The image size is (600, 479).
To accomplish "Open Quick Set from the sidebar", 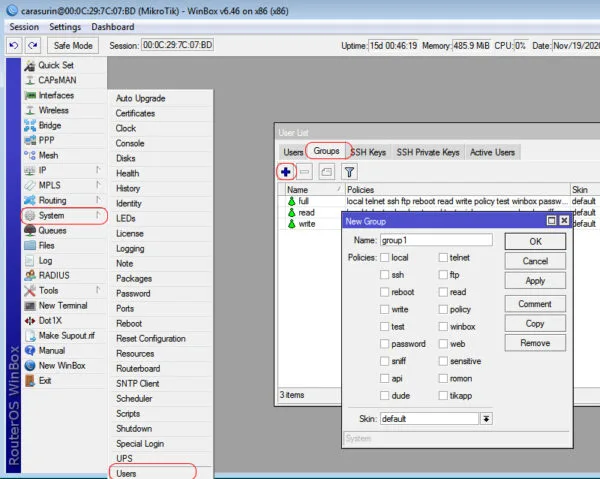I will tap(56, 65).
